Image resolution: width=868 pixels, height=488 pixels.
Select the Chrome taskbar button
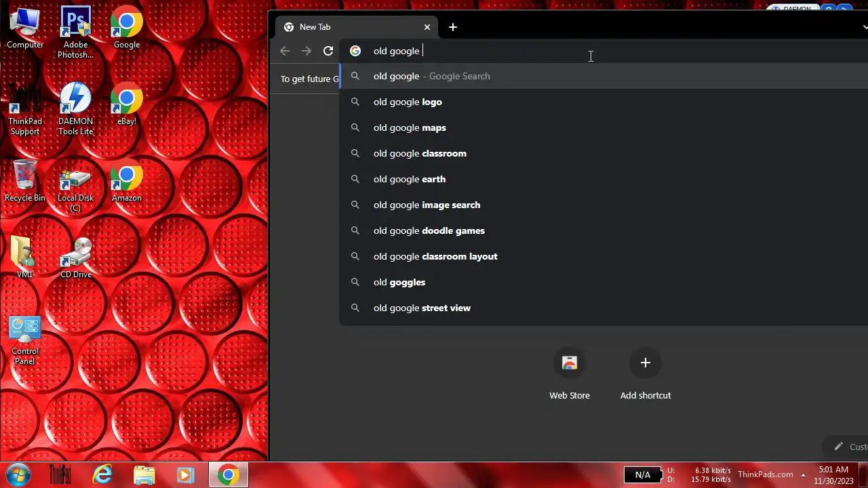(x=229, y=474)
